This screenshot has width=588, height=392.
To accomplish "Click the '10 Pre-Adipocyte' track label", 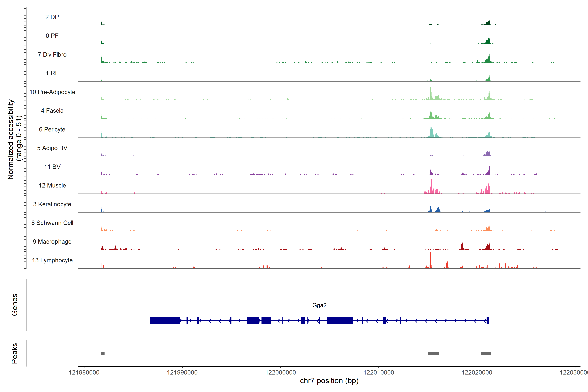I will tap(52, 92).
